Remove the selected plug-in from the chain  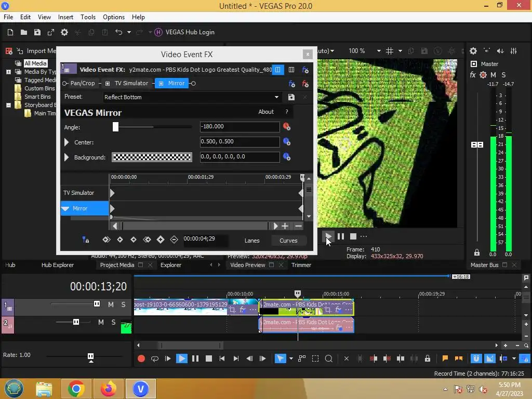click(x=305, y=84)
